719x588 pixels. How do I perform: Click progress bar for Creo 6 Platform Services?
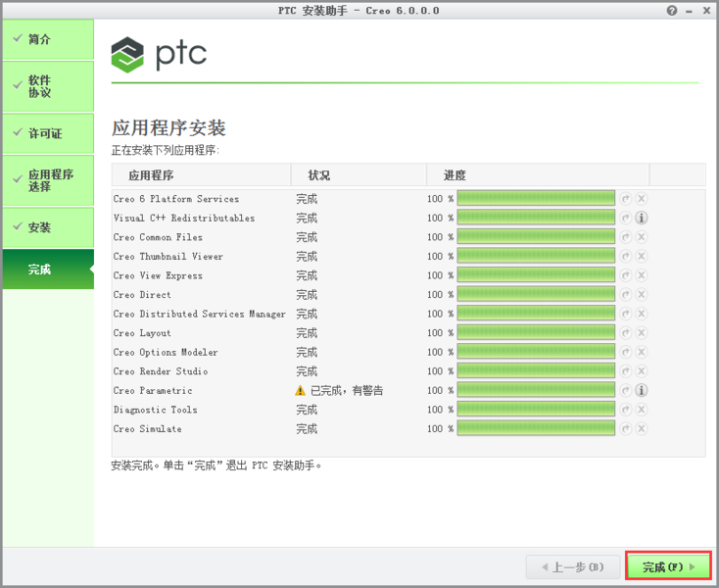536,199
